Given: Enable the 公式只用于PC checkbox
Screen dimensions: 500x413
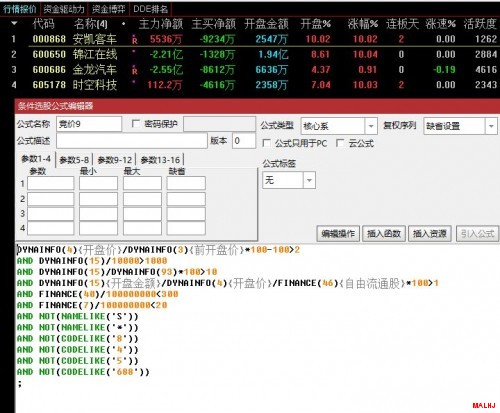Looking at the screenshot, I should coord(266,143).
